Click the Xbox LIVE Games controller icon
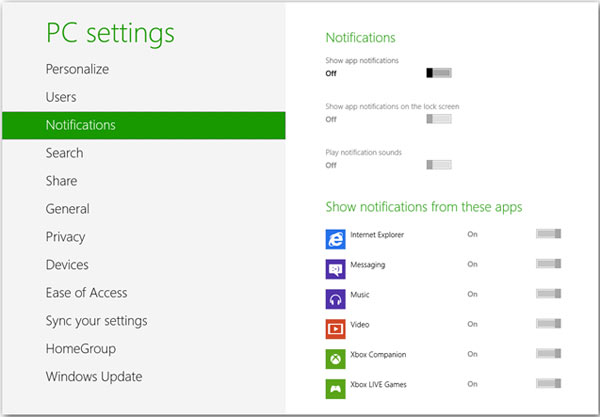Screen dimensions: 600x417 335,388
